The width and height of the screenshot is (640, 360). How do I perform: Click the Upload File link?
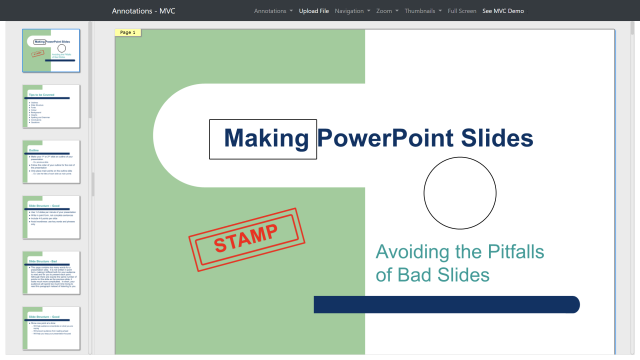tap(313, 11)
